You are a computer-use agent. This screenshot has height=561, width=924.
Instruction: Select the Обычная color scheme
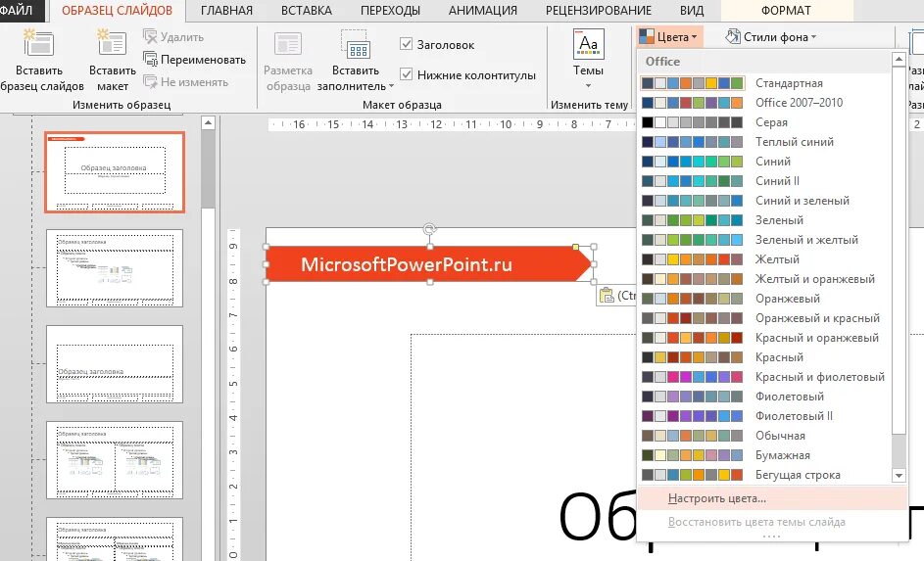765,436
